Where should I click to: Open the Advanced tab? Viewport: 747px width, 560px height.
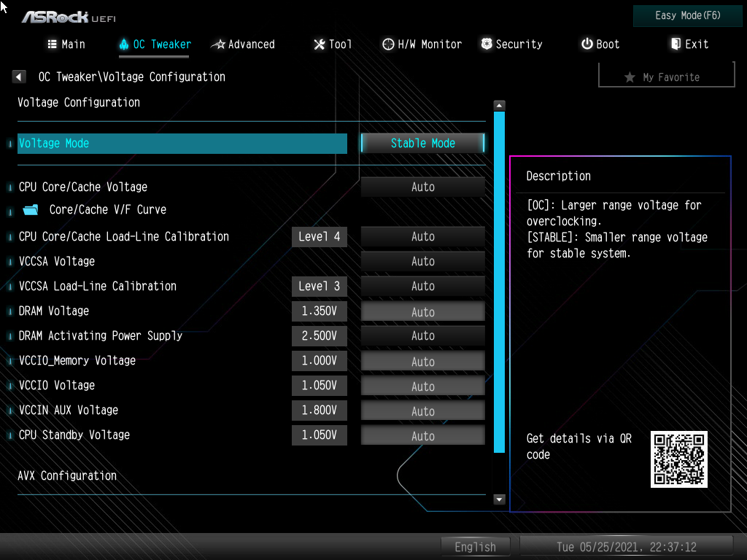click(x=243, y=44)
